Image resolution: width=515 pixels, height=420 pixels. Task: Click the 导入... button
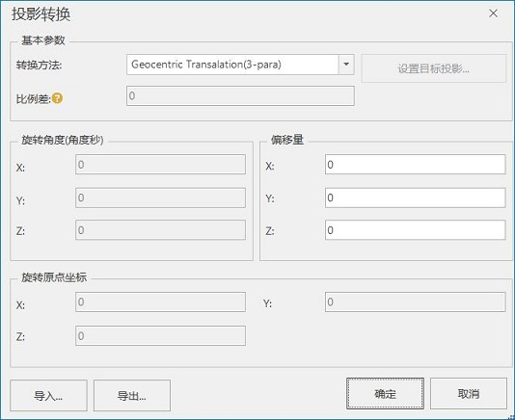point(48,395)
